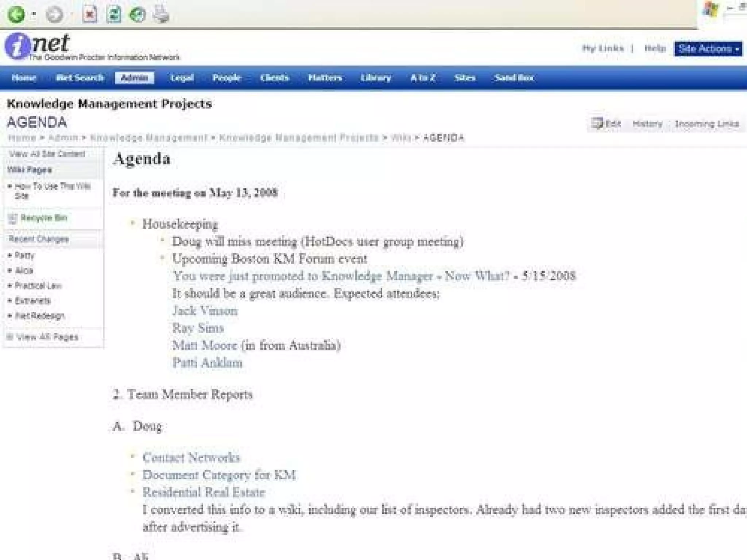
Task: Follow the Contact Networks wiki link
Action: point(191,458)
